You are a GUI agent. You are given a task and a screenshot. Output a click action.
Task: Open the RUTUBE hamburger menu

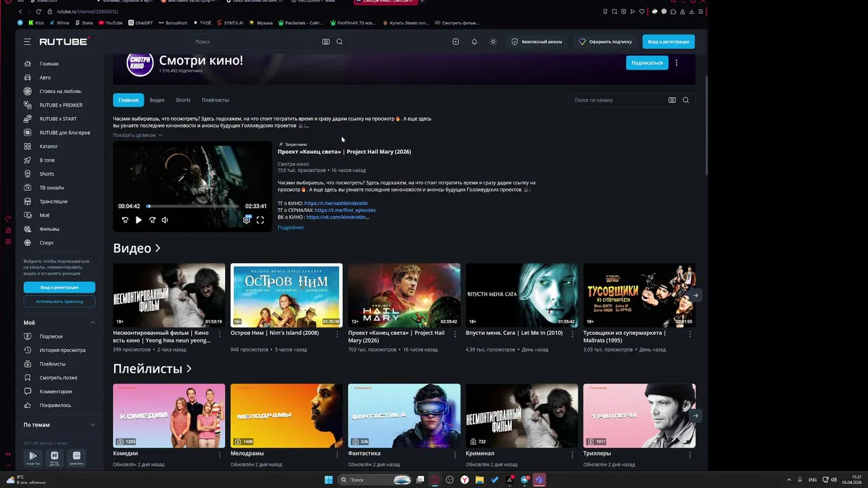point(27,41)
